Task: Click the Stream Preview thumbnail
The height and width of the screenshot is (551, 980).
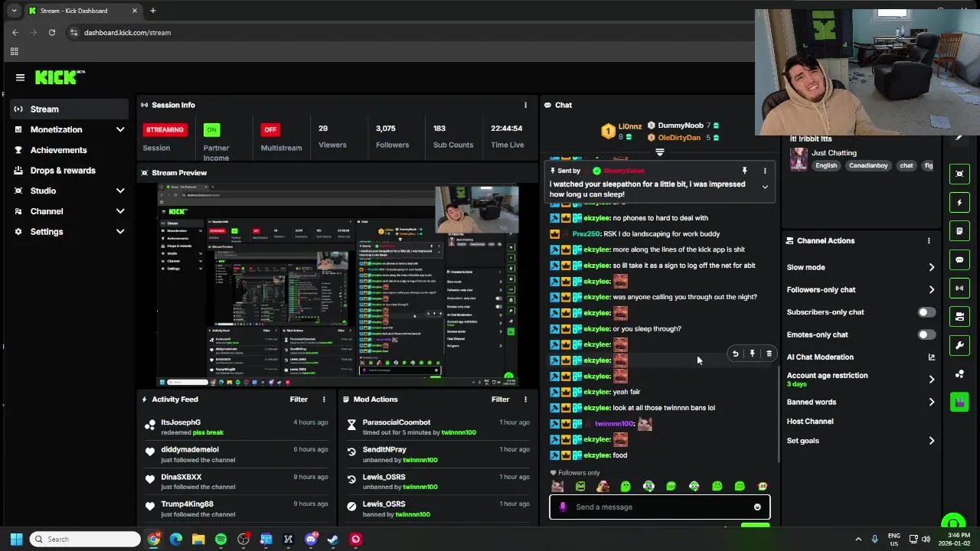Action: (338, 283)
